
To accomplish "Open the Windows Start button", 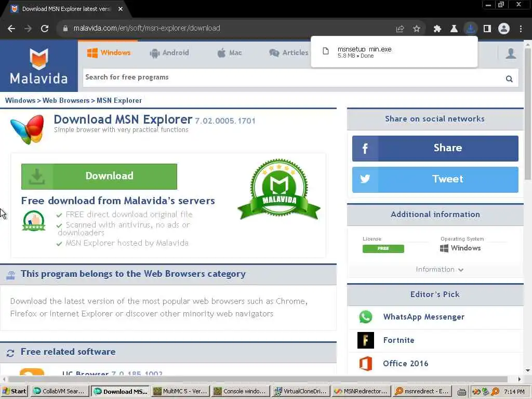I will coord(14,391).
